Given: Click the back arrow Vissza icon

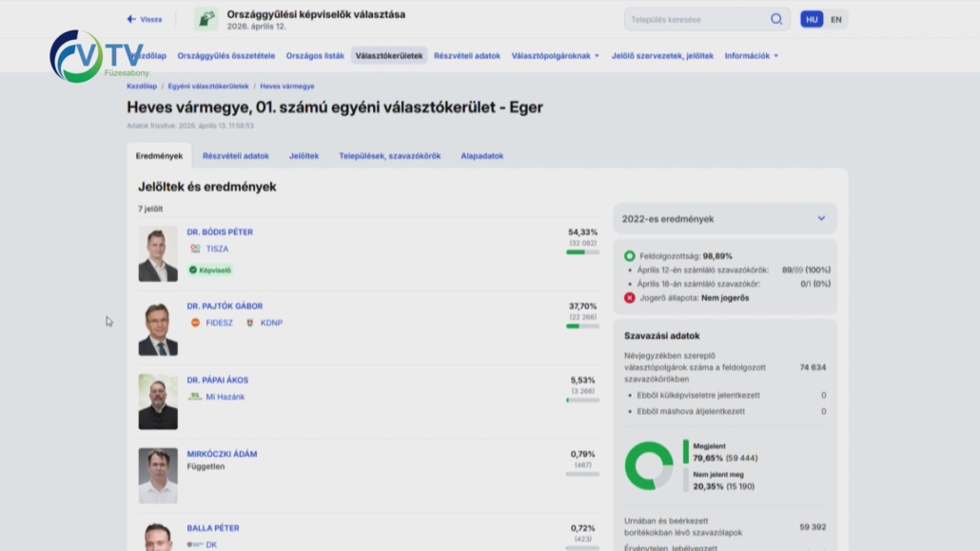Looking at the screenshot, I should [x=131, y=19].
